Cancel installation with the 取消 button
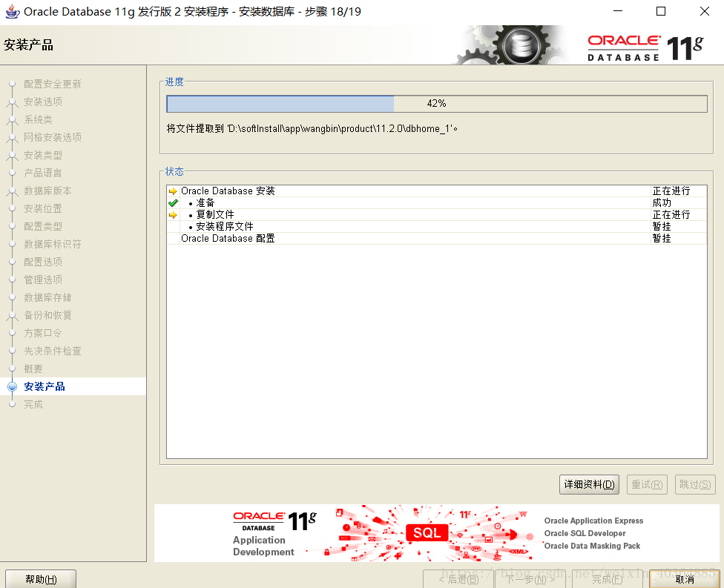 tap(684, 579)
